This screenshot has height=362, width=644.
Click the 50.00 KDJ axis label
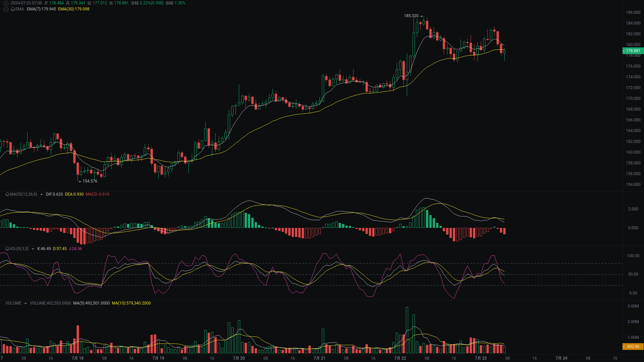pyautogui.click(x=633, y=274)
